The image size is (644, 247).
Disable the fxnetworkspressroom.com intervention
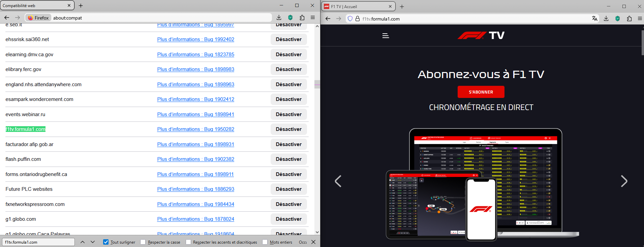click(289, 204)
